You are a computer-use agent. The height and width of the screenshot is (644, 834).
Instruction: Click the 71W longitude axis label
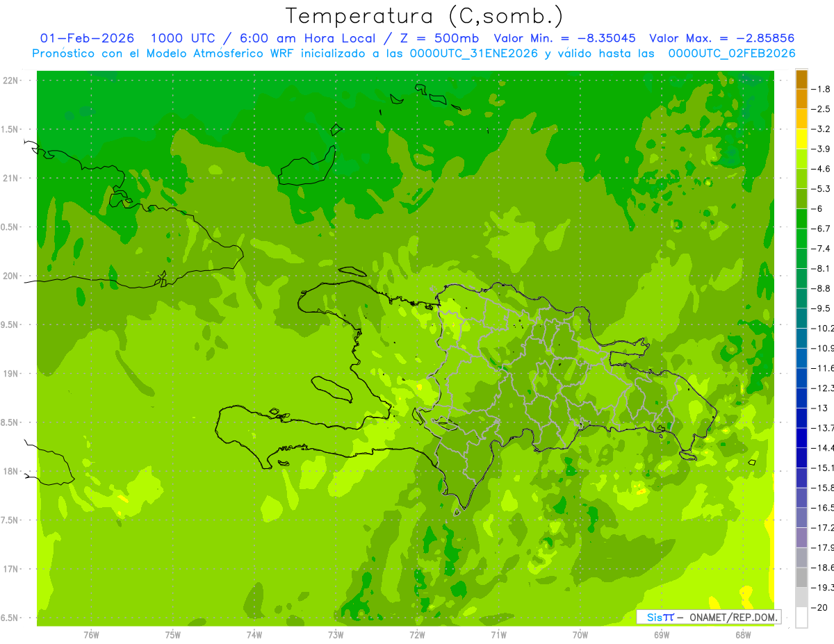[x=498, y=634]
